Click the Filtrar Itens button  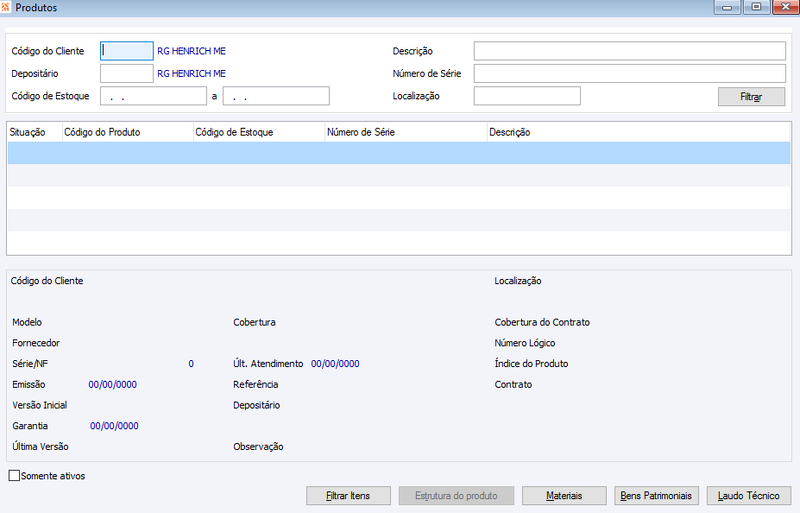pos(348,496)
